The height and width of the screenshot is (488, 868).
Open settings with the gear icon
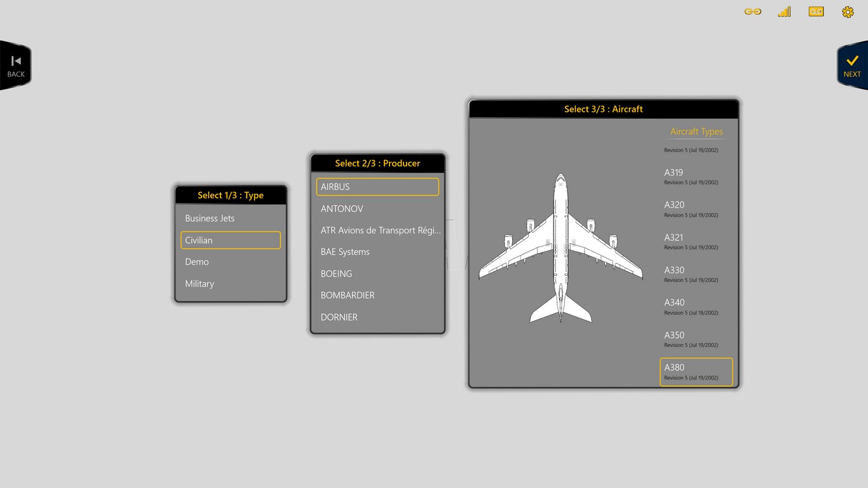tap(848, 12)
